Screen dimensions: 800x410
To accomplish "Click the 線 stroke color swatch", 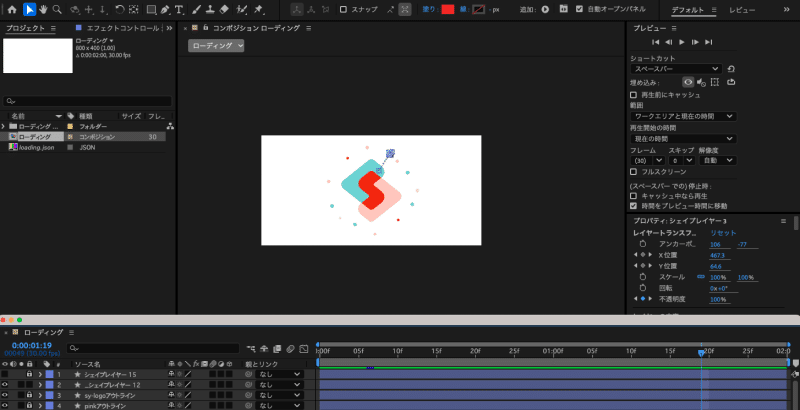I will [478, 9].
